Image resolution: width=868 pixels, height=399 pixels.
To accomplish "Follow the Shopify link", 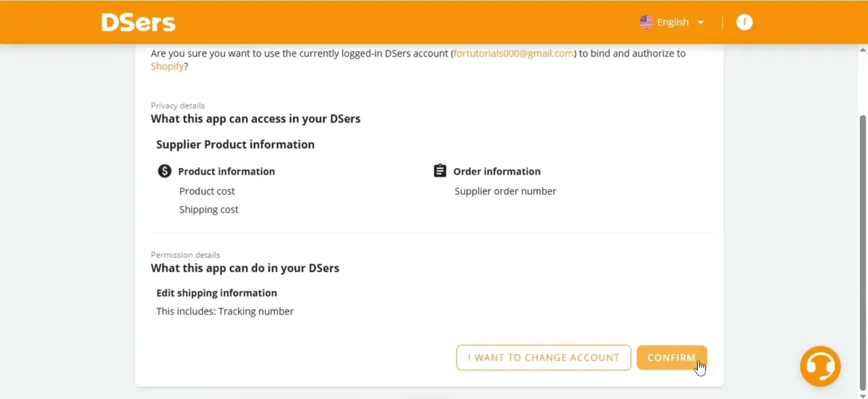I will click(x=167, y=66).
